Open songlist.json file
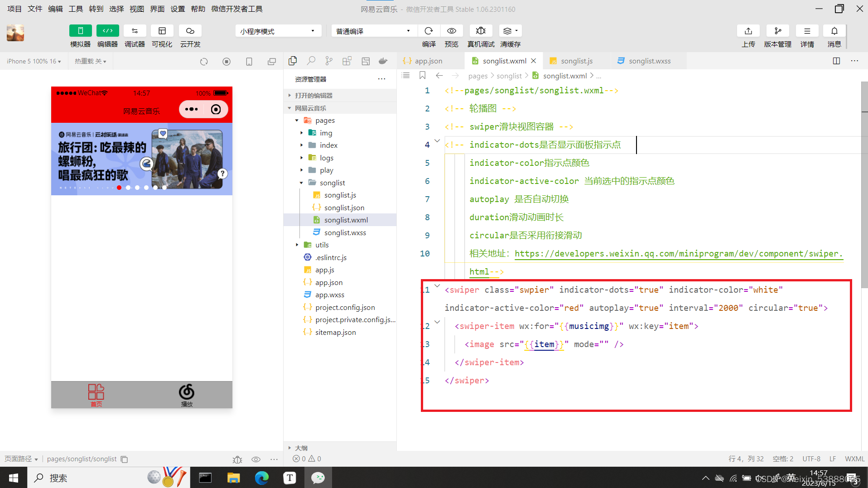This screenshot has height=488, width=868. coord(340,208)
